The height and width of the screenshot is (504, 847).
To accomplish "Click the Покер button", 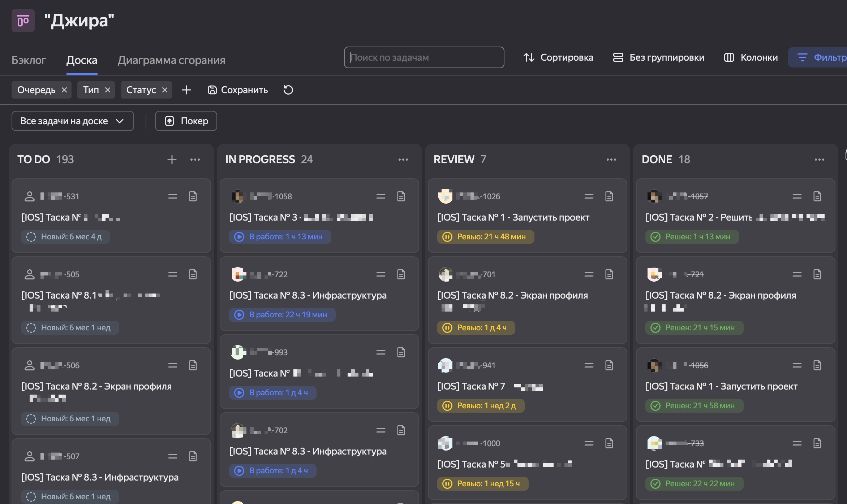I will pos(186,121).
